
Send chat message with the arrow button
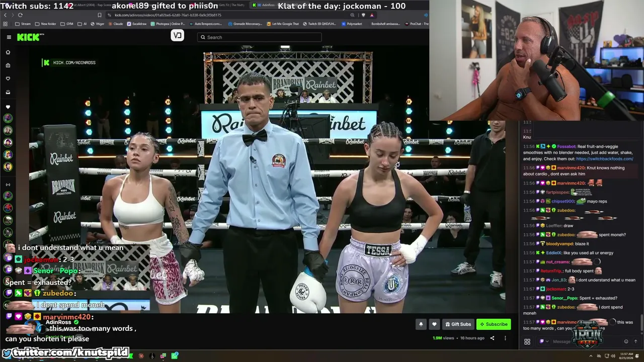pos(635,341)
